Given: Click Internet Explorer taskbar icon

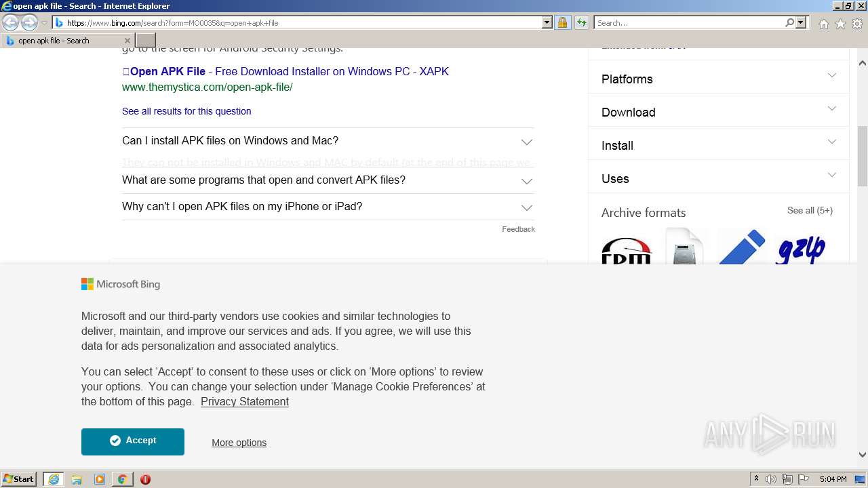Looking at the screenshot, I should (x=54, y=479).
